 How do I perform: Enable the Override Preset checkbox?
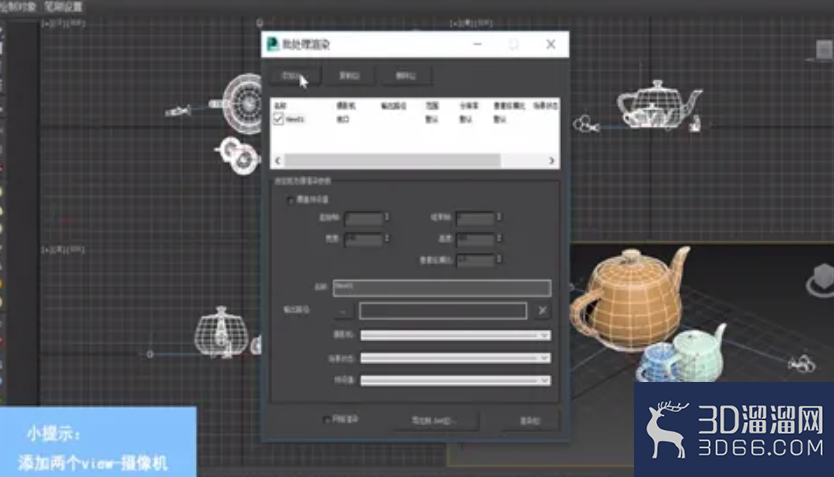pyautogui.click(x=290, y=200)
